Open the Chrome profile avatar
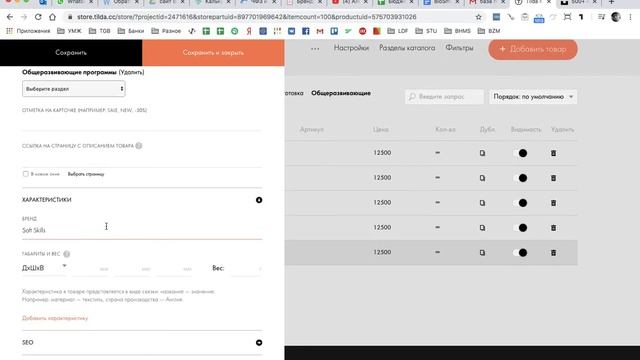The image size is (640, 360). 616,17
